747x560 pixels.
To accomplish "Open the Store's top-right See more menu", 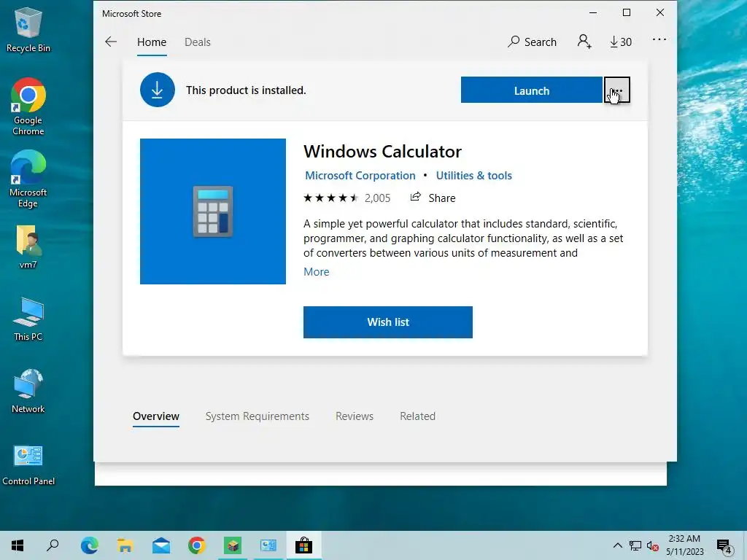I will (x=659, y=39).
